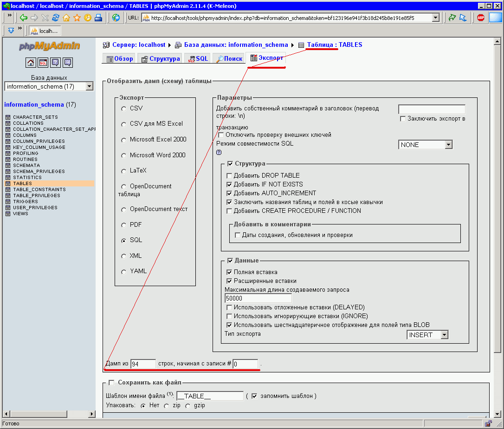Enable Отключить проверку внешних ключей checkbox
Screen dimensions: 504x429
tap(221, 135)
